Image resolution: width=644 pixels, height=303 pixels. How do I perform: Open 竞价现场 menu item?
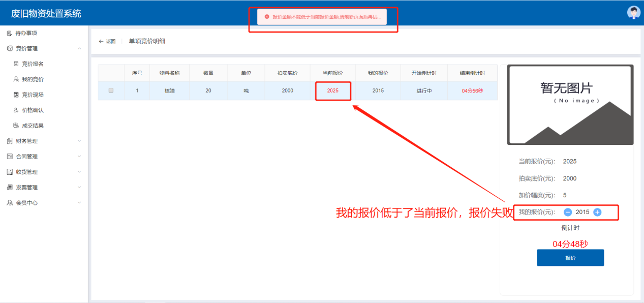tap(33, 95)
